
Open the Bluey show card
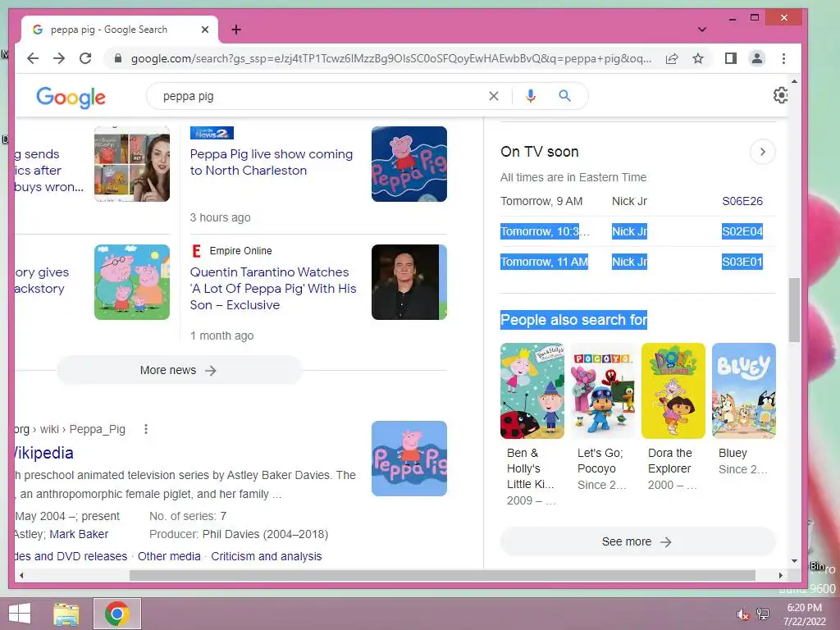743,409
